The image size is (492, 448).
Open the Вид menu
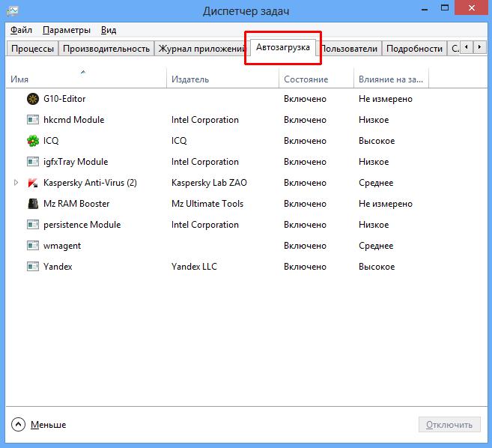109,30
